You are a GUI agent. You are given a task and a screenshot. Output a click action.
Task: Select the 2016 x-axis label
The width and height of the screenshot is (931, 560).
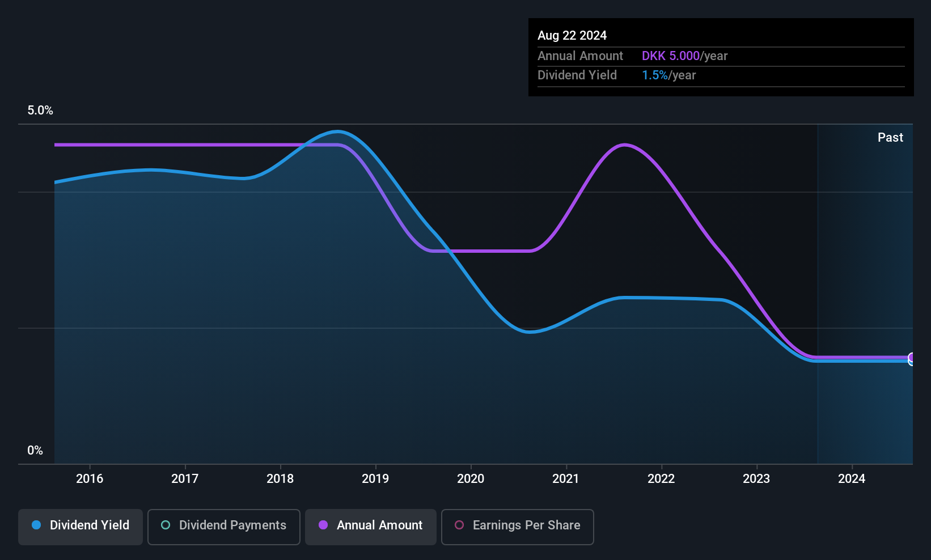(x=90, y=478)
